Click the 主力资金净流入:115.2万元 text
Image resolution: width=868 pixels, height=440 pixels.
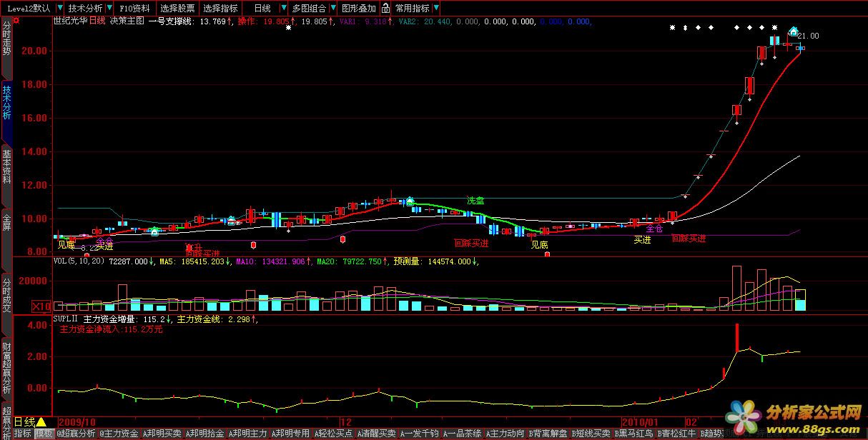point(111,331)
